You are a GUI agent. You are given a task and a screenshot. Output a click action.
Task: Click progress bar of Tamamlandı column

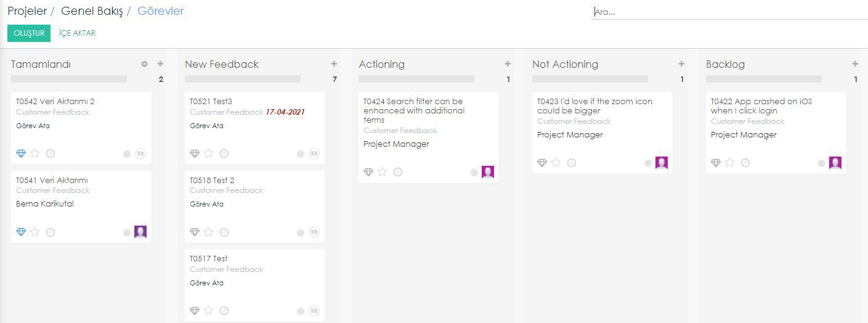click(69, 79)
